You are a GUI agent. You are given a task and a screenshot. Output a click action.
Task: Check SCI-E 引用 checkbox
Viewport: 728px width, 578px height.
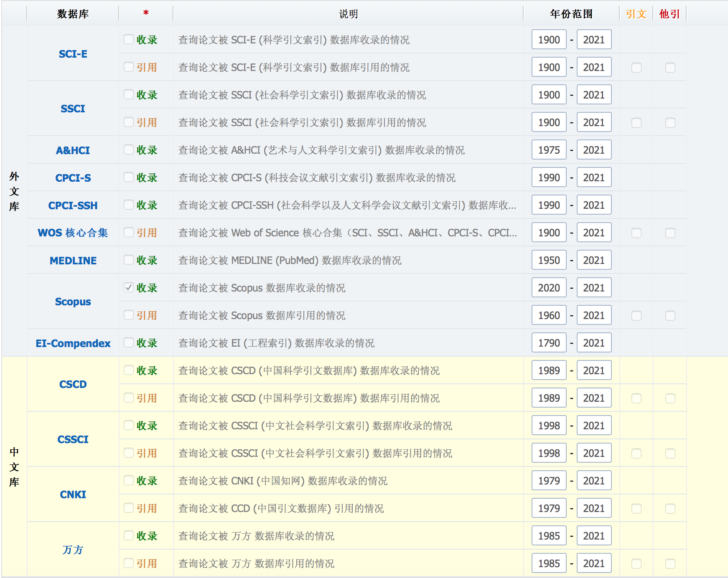coord(129,67)
